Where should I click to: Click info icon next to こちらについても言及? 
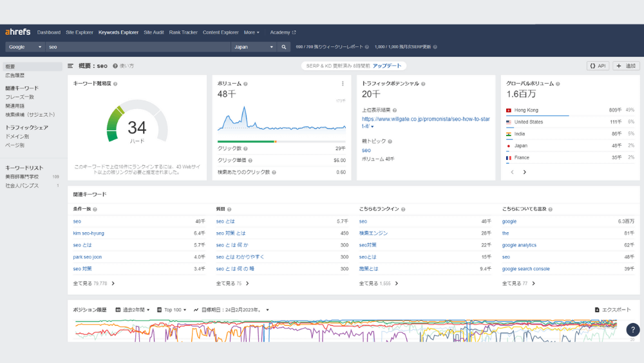551,210
